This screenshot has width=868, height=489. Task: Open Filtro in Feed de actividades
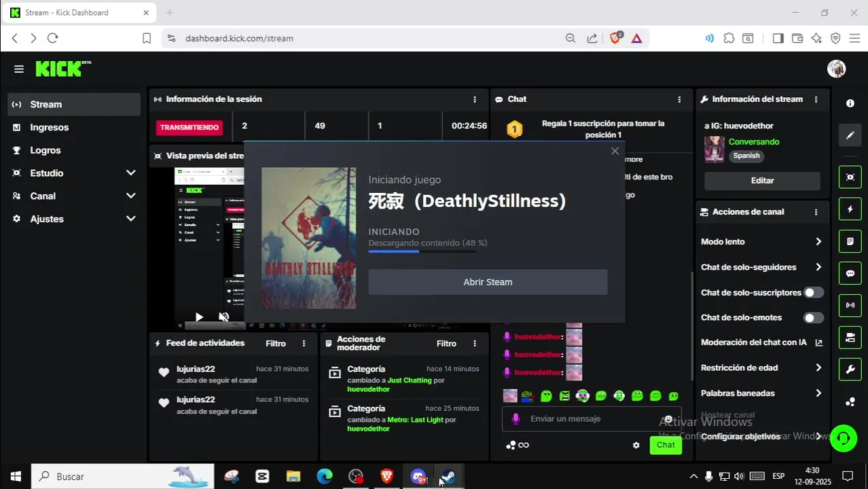click(276, 344)
